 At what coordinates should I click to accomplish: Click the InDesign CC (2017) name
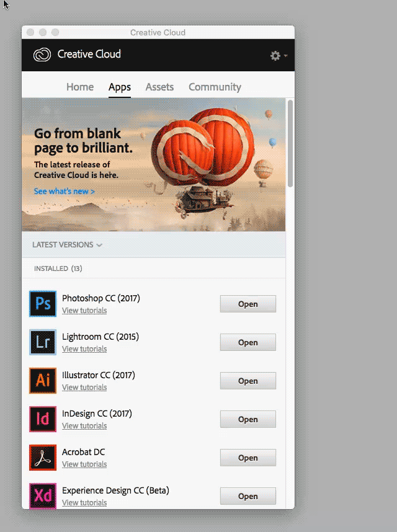click(97, 414)
